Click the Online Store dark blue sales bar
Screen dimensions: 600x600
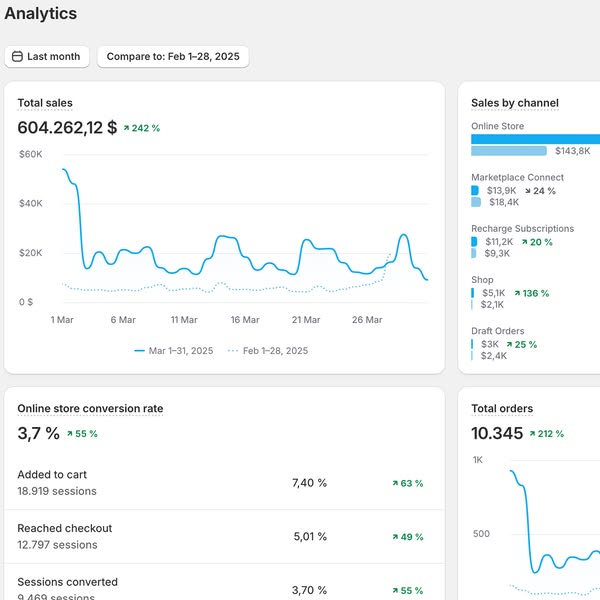click(x=535, y=139)
